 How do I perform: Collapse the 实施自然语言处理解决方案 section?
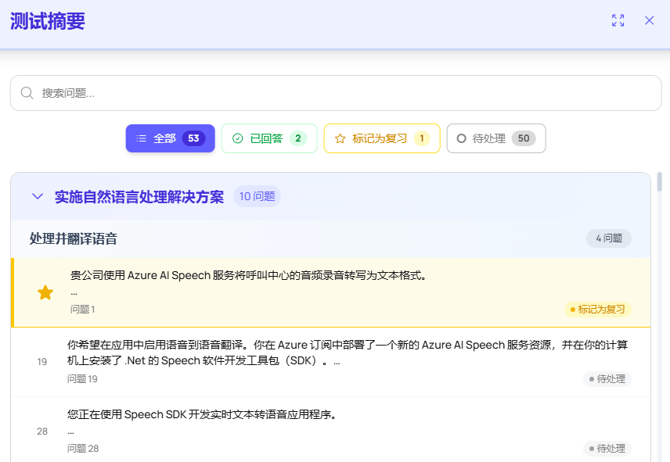38,197
